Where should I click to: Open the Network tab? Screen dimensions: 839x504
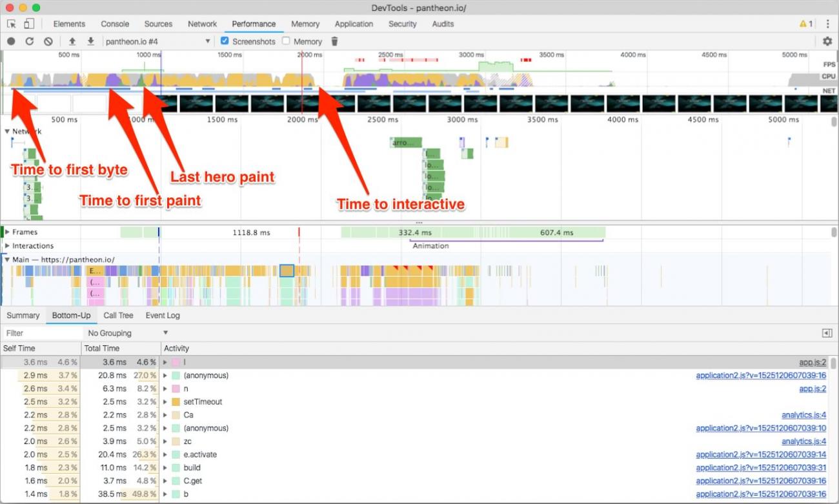point(202,24)
